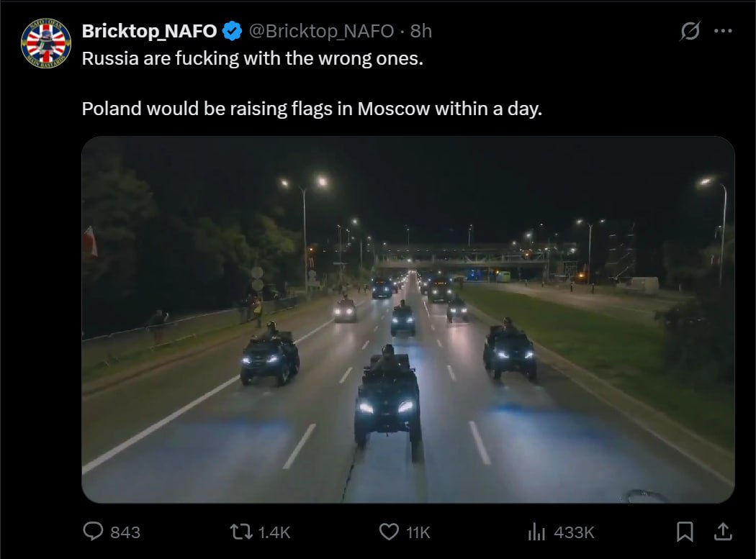The width and height of the screenshot is (756, 559).
Task: Click the Grok explain-post icon
Action: point(690,31)
